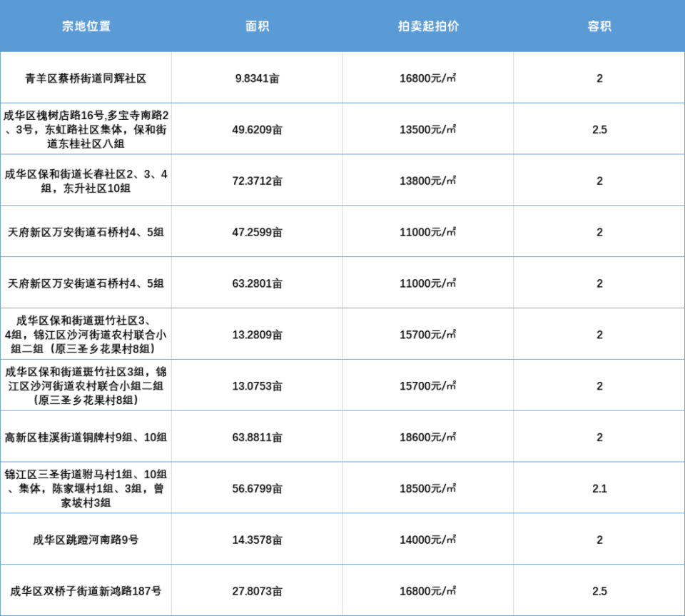Click the area value 9.8341亩
Screen dimensions: 685x616
click(x=257, y=79)
